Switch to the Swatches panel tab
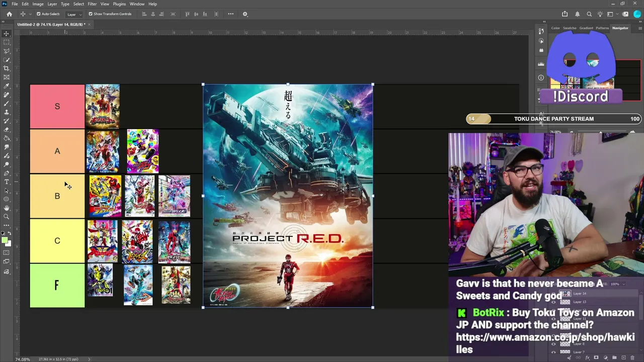 click(570, 28)
